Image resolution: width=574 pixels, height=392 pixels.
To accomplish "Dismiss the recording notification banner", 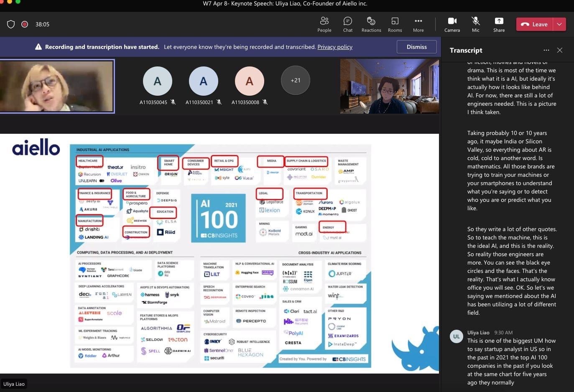I will (x=416, y=47).
